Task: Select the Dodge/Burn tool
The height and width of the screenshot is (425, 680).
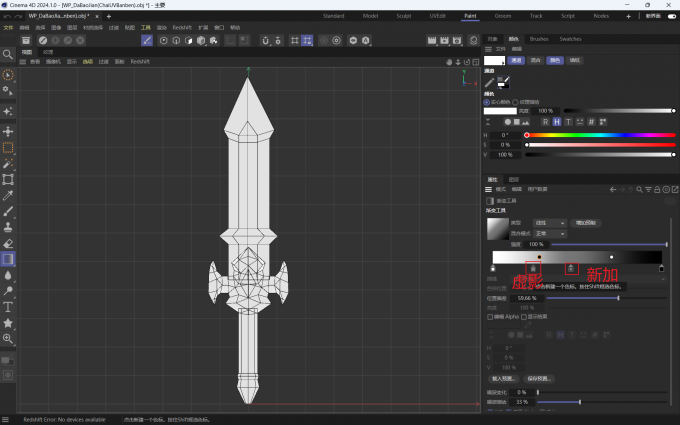Action: (8, 291)
